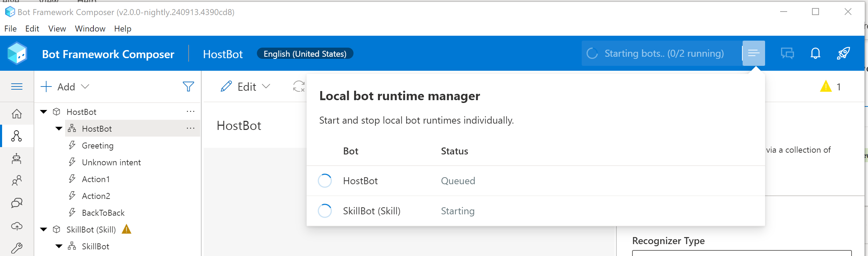
Task: Open the Publish cloud upload sidebar icon
Action: (17, 226)
